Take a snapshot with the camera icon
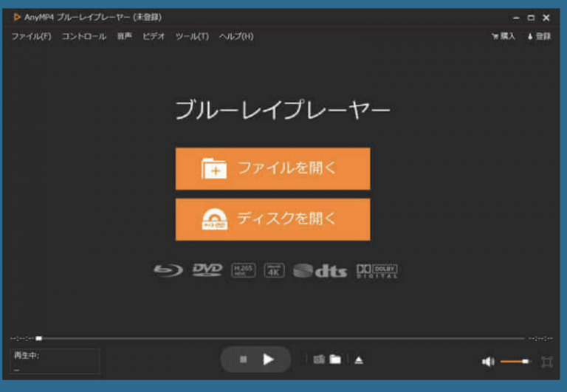Screen dimensions: 567x392 [x=319, y=360]
